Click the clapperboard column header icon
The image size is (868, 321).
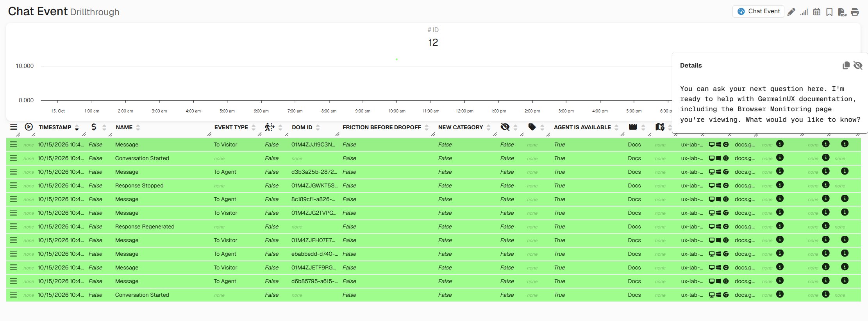click(633, 127)
